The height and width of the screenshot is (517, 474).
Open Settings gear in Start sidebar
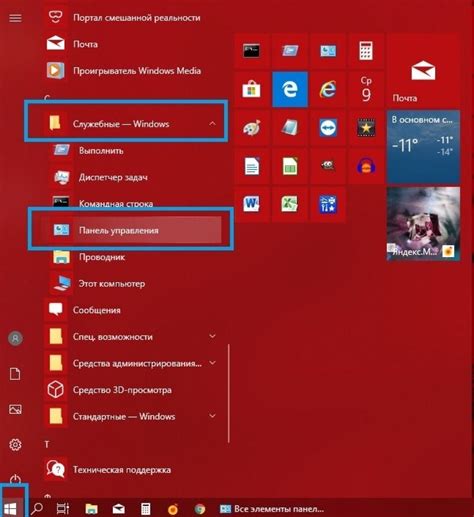(x=15, y=444)
